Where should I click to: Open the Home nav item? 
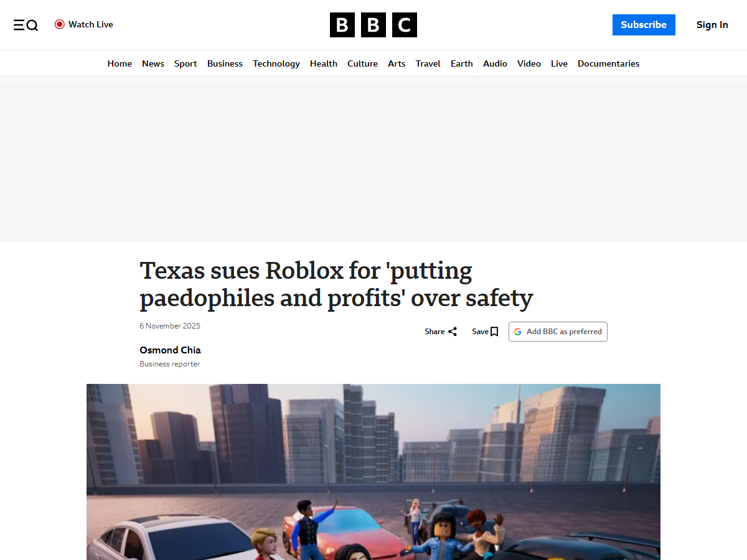pos(120,63)
